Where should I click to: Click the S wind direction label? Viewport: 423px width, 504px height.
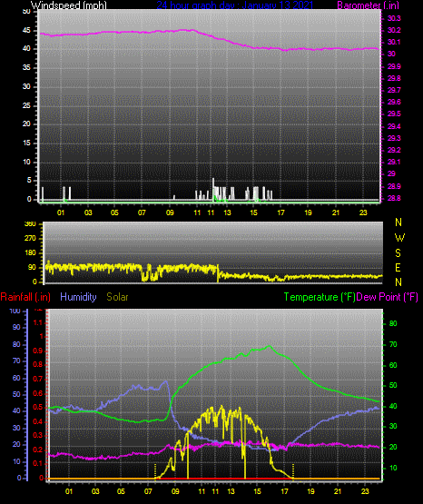398,253
